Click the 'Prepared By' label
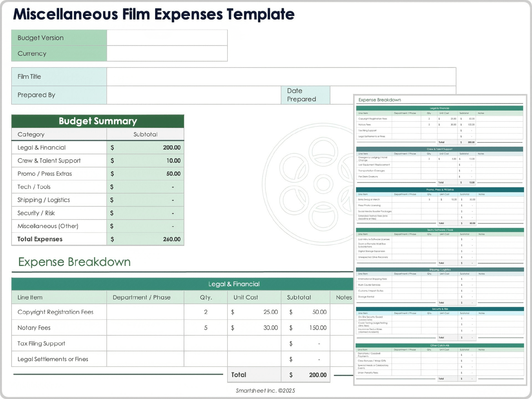 coord(36,95)
